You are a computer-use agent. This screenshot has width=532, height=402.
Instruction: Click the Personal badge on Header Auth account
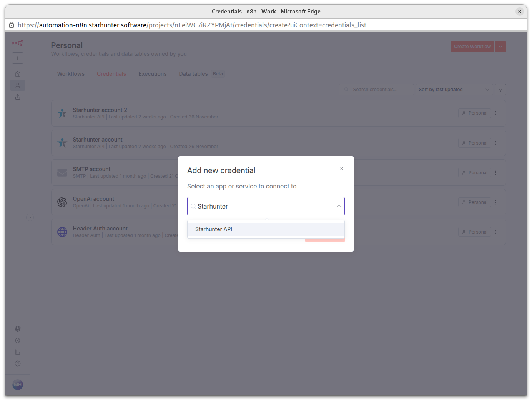[x=475, y=232]
